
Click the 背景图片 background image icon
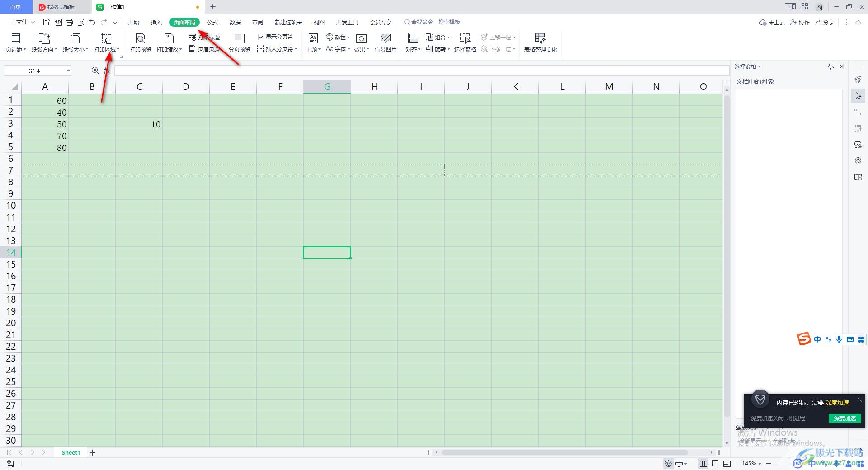pos(385,38)
